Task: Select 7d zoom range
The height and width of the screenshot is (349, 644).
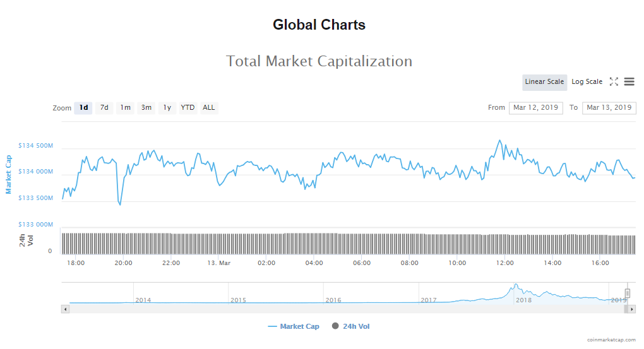Action: 104,108
